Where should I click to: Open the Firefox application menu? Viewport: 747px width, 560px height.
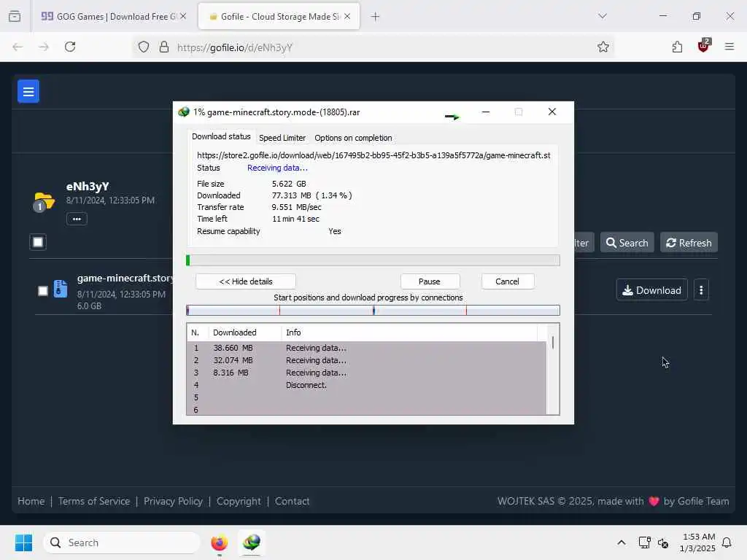(729, 47)
